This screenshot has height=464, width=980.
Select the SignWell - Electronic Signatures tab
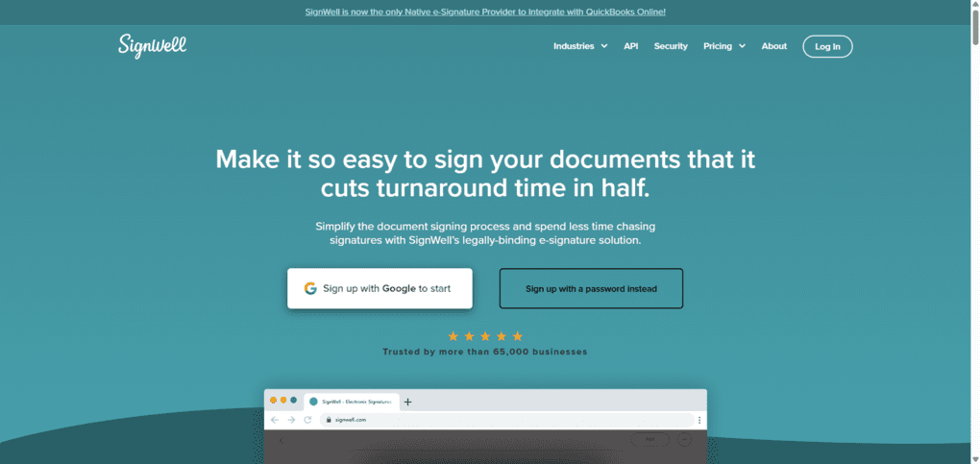[x=352, y=402]
